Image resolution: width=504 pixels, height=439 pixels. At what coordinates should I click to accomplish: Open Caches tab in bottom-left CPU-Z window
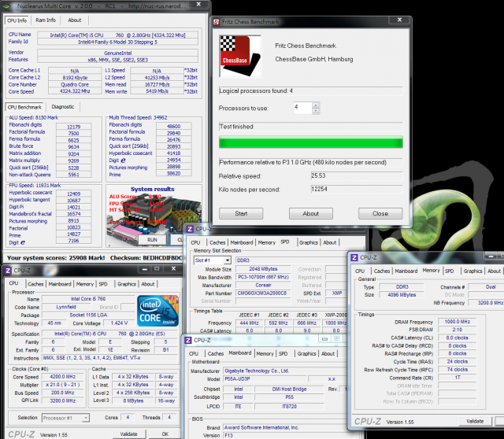point(35,284)
